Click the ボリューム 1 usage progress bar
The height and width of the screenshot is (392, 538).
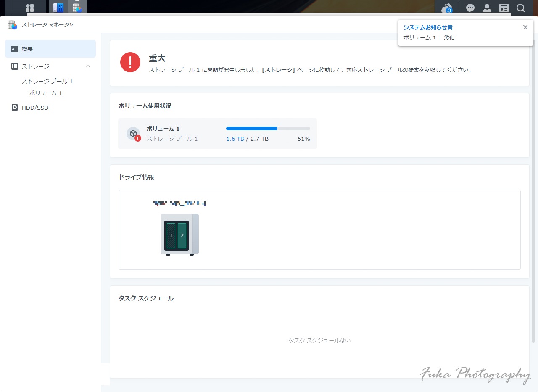click(268, 129)
